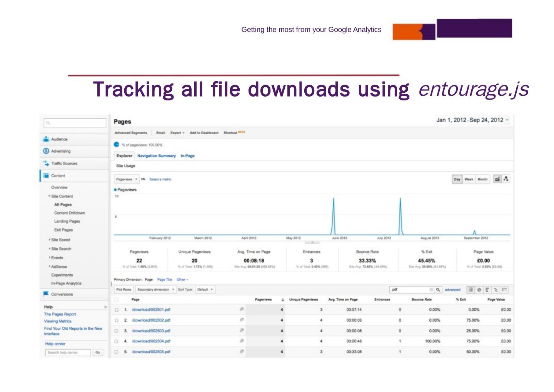Viewport: 554px width, 392px height.
Task: Click the advanced filter link
Action: (452, 290)
